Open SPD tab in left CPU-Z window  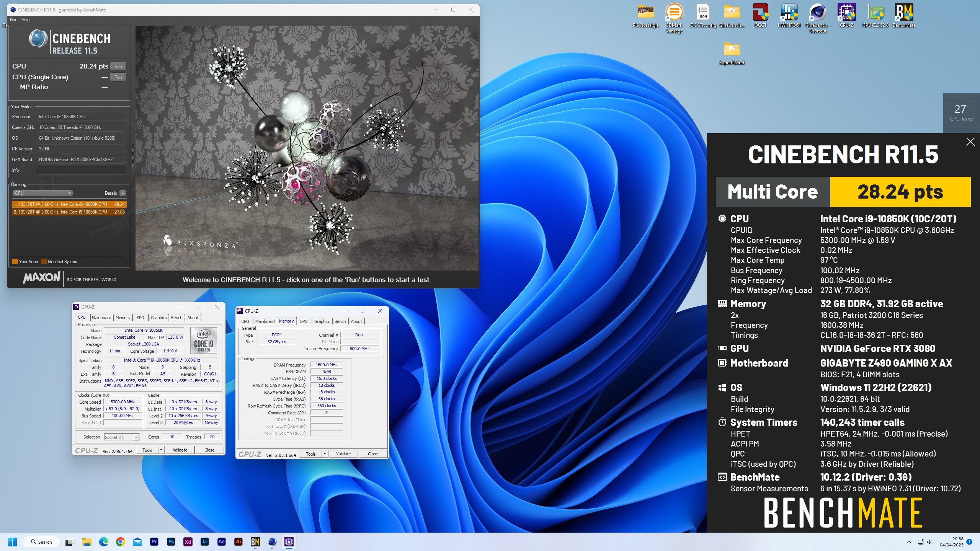[140, 318]
